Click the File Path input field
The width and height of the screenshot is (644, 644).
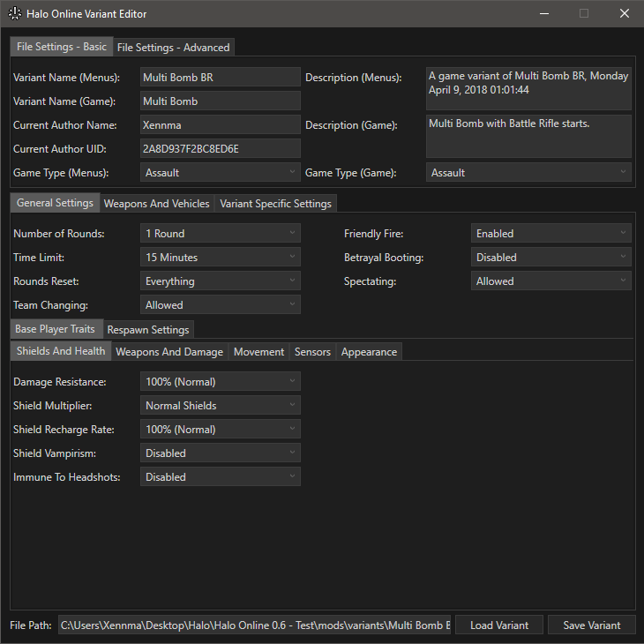pyautogui.click(x=254, y=625)
